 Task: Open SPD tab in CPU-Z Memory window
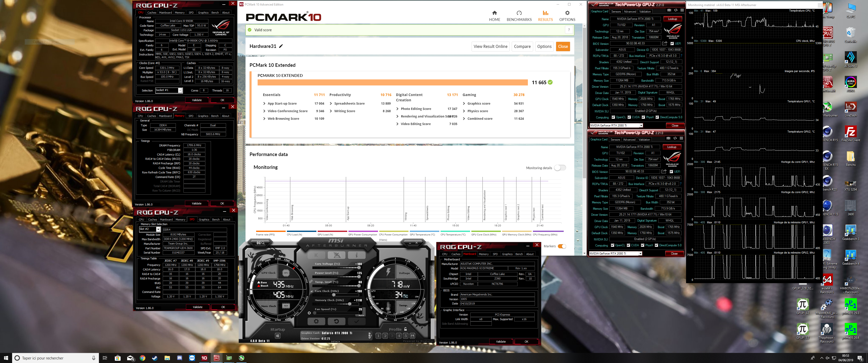click(191, 116)
